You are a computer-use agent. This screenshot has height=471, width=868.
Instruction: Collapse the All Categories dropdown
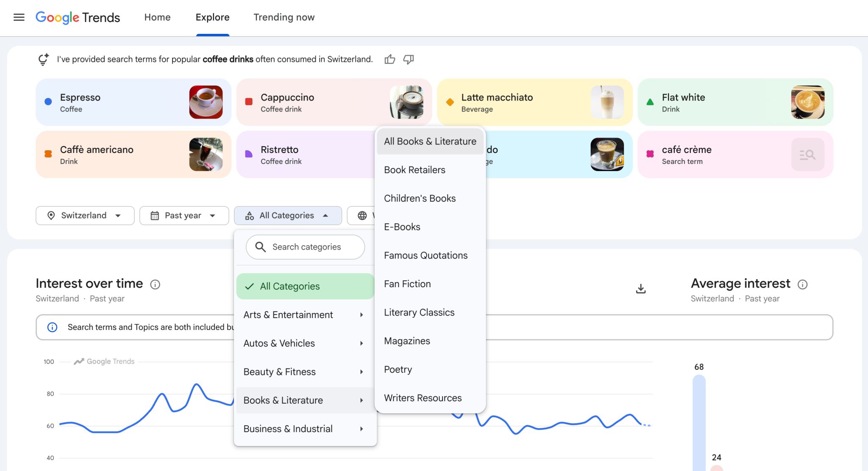[288, 216]
